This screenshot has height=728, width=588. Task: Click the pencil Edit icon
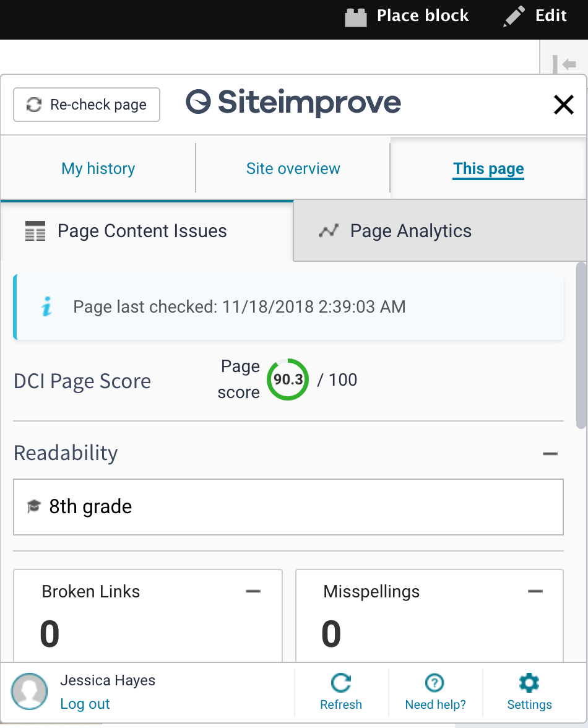(514, 17)
